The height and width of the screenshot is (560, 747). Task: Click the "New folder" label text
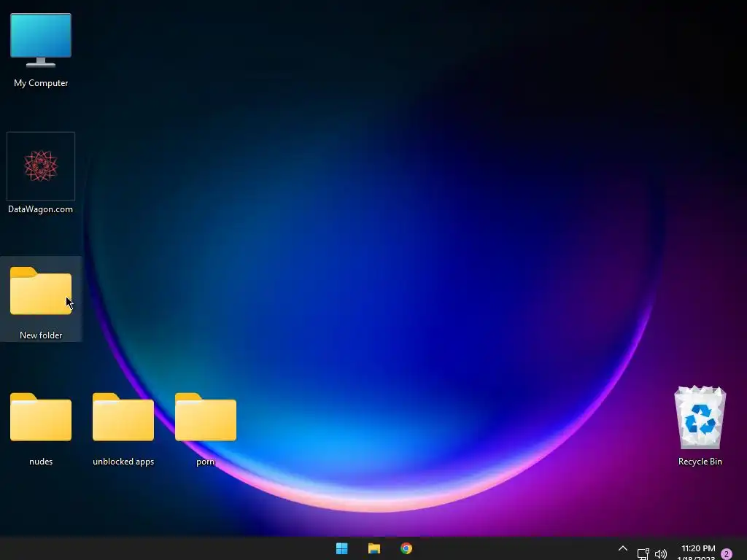(41, 335)
